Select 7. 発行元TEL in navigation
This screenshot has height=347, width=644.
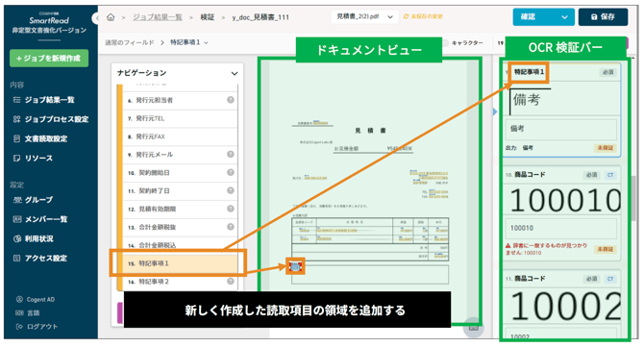pyautogui.click(x=181, y=118)
